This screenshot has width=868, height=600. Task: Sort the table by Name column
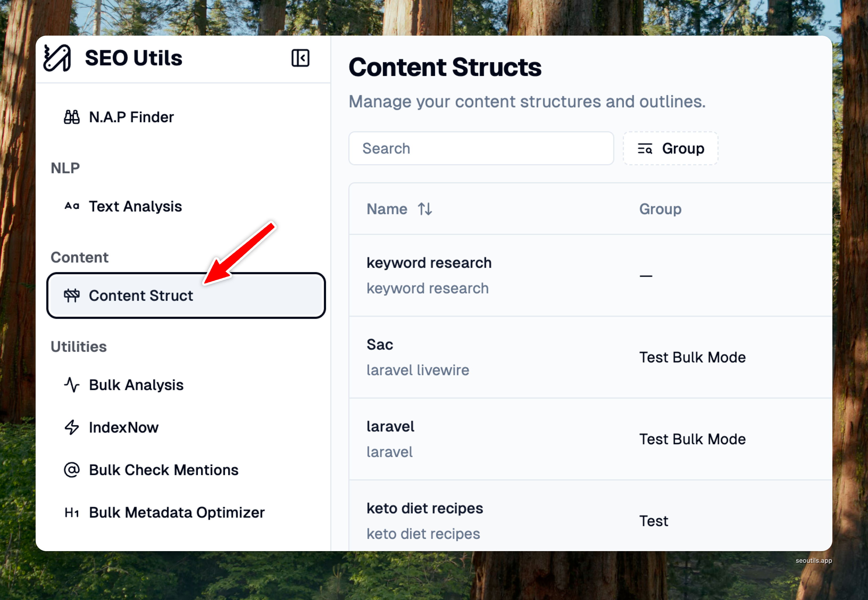coord(425,209)
